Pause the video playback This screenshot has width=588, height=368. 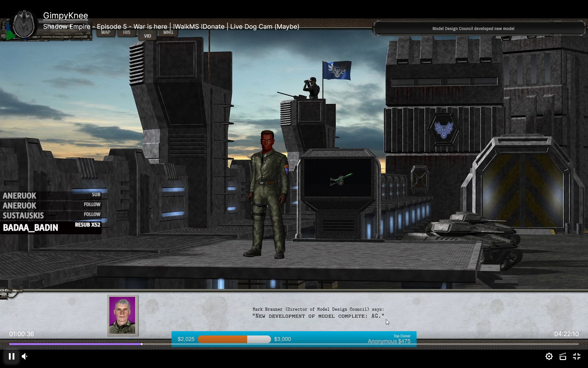click(12, 356)
